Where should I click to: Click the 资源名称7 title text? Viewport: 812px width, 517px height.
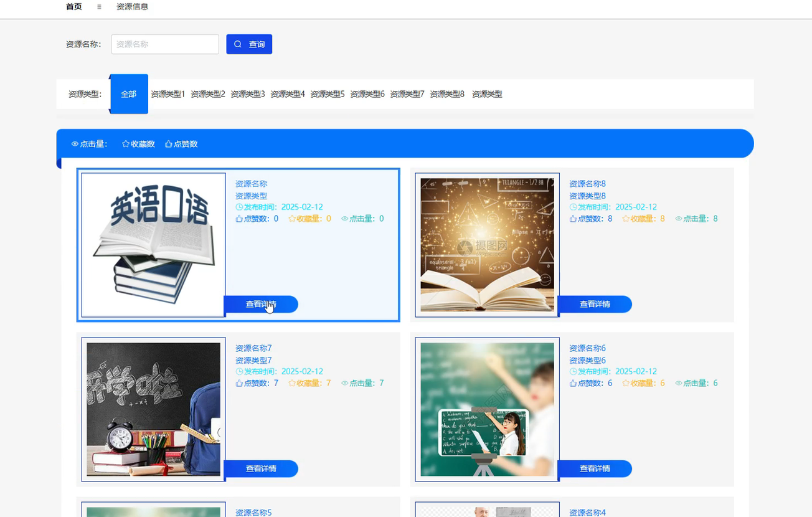pos(253,348)
